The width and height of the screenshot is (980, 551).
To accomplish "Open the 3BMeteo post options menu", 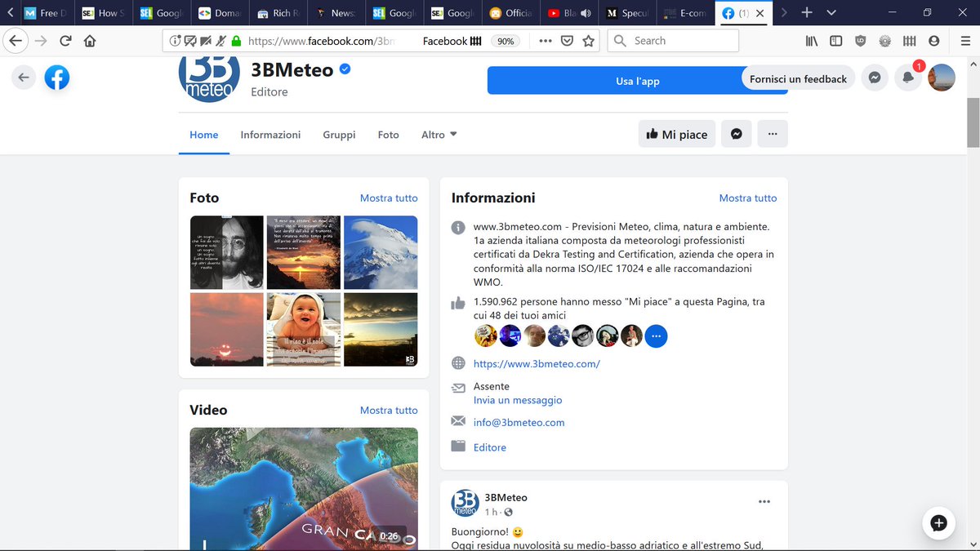I will [764, 502].
